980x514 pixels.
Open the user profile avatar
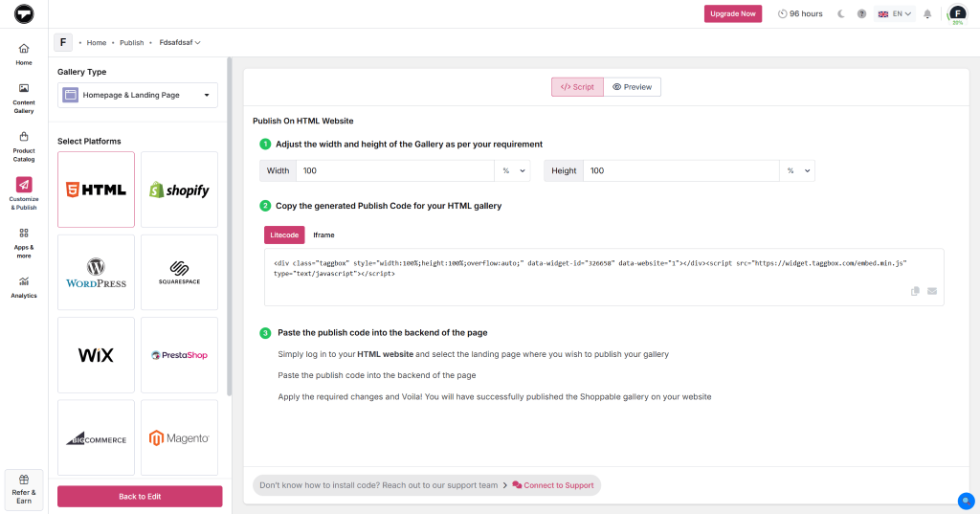(957, 13)
